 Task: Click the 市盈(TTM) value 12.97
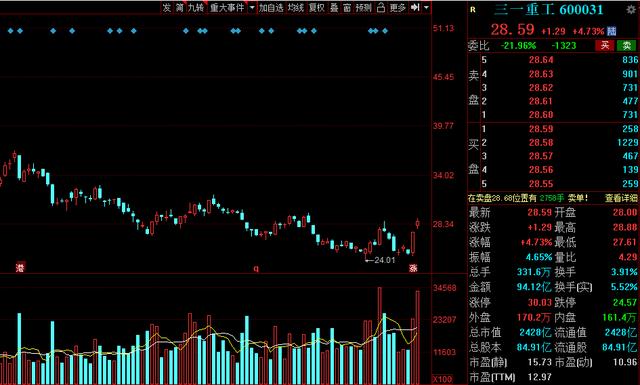540,376
